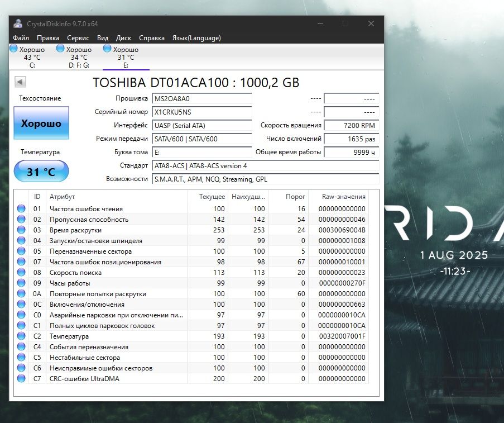Select the Переназначенные сектора row
Image resolution: width=504 pixels, height=423 pixels.
pos(191,251)
